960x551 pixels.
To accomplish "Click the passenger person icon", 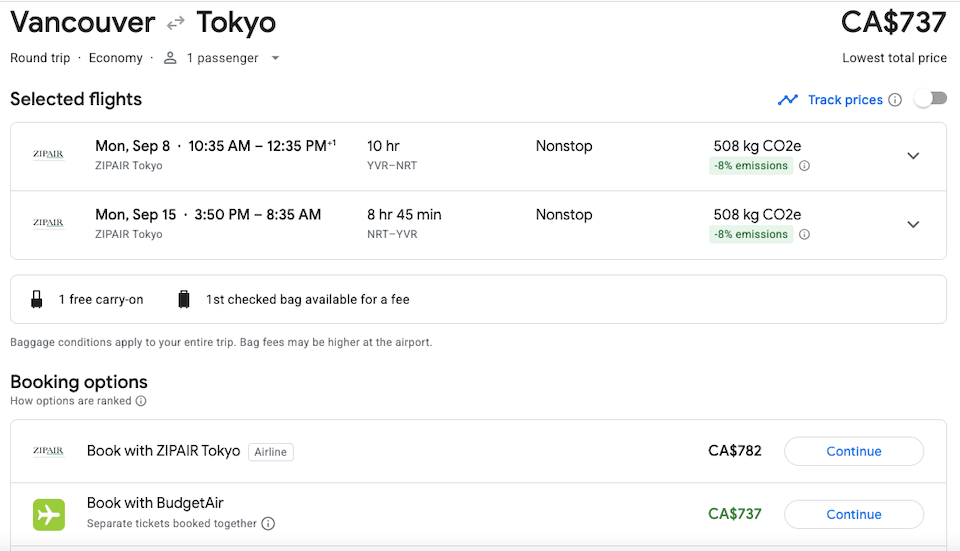I will (170, 58).
